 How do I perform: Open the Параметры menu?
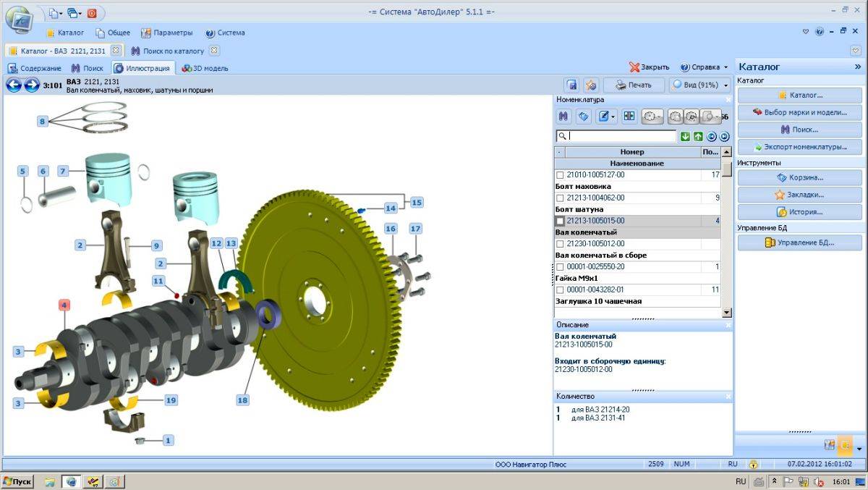[x=167, y=33]
